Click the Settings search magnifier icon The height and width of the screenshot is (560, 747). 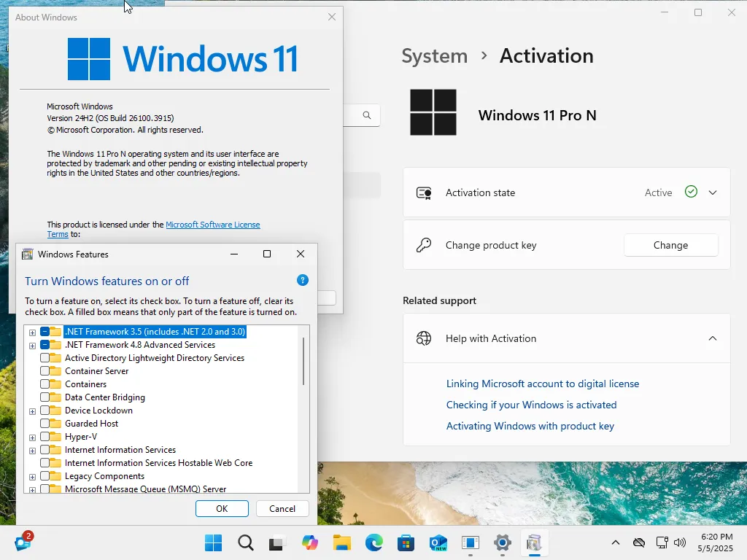[367, 115]
